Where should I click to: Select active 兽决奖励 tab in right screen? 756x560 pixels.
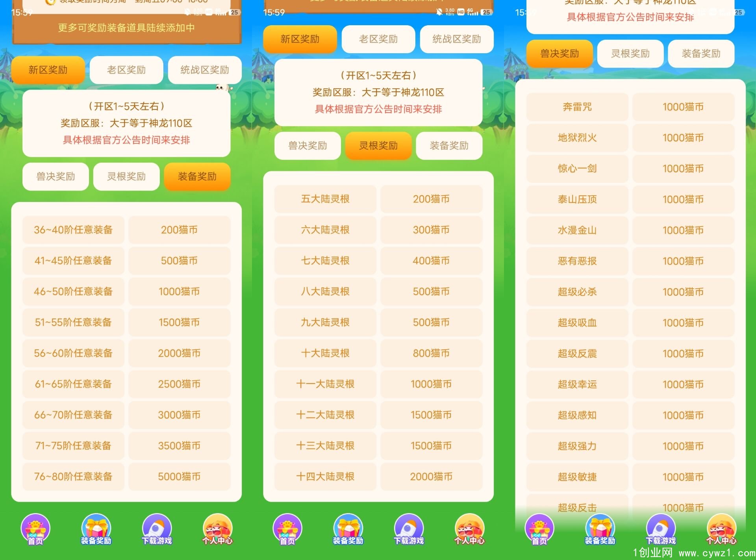[560, 54]
